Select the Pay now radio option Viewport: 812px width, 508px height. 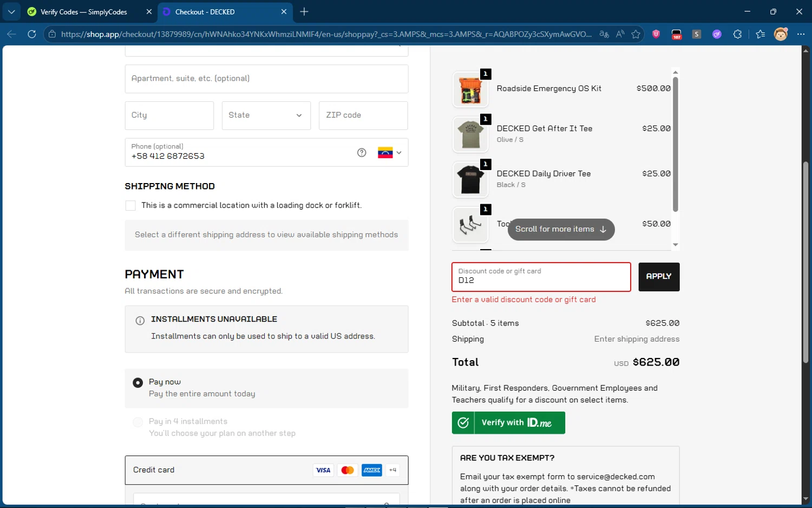(x=138, y=383)
